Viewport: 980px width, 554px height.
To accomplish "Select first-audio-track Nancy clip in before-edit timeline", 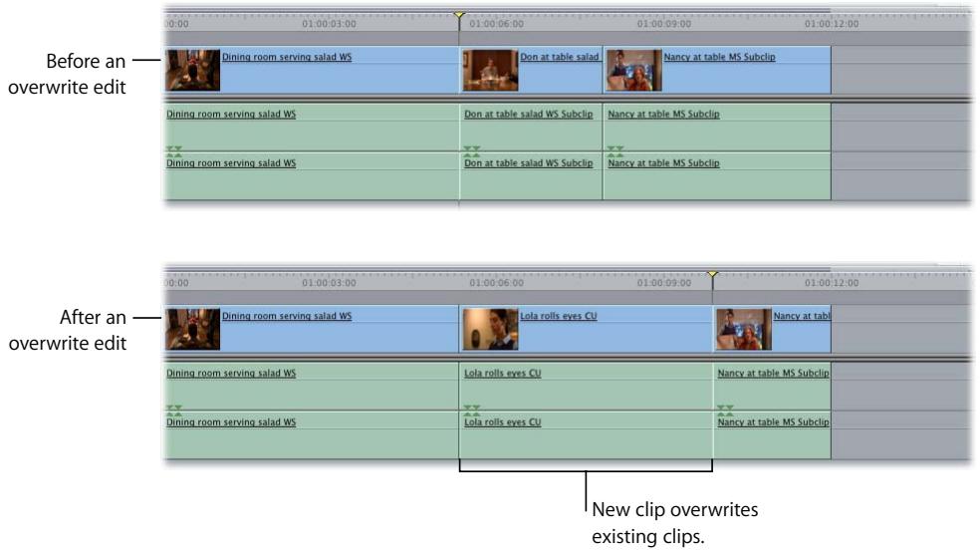I will tap(717, 128).
